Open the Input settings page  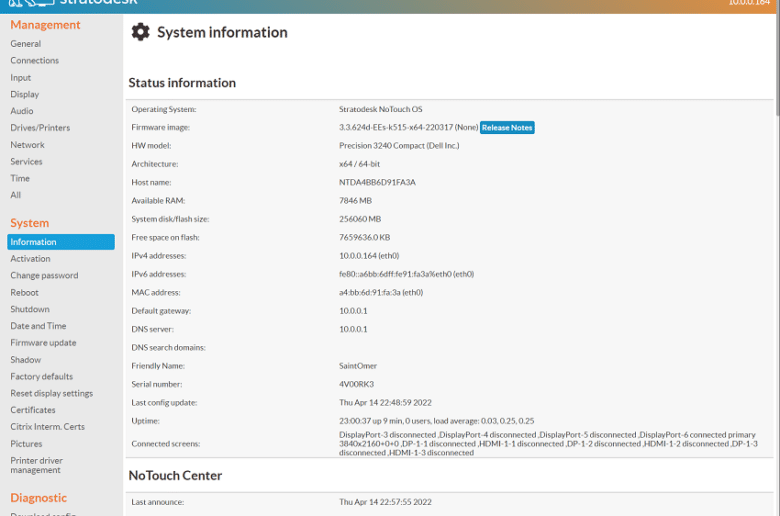click(x=20, y=78)
